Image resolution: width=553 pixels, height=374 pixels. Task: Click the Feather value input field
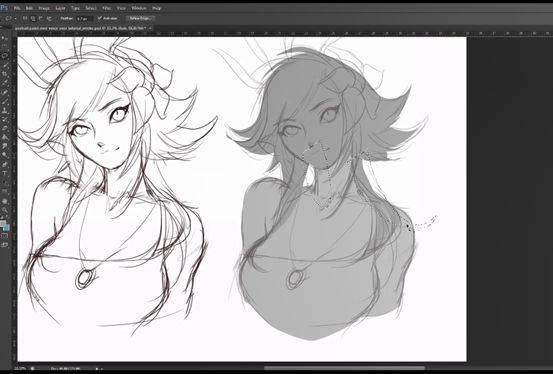pos(84,18)
